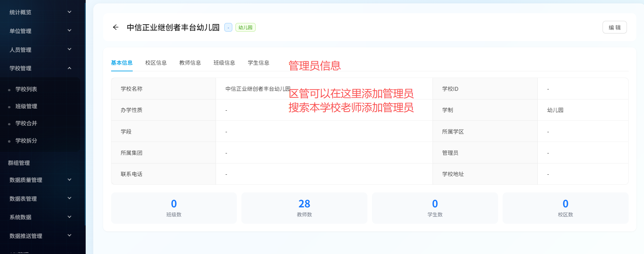Expand the 单位管理 menu chevron
This screenshot has width=644, height=254.
tap(69, 31)
